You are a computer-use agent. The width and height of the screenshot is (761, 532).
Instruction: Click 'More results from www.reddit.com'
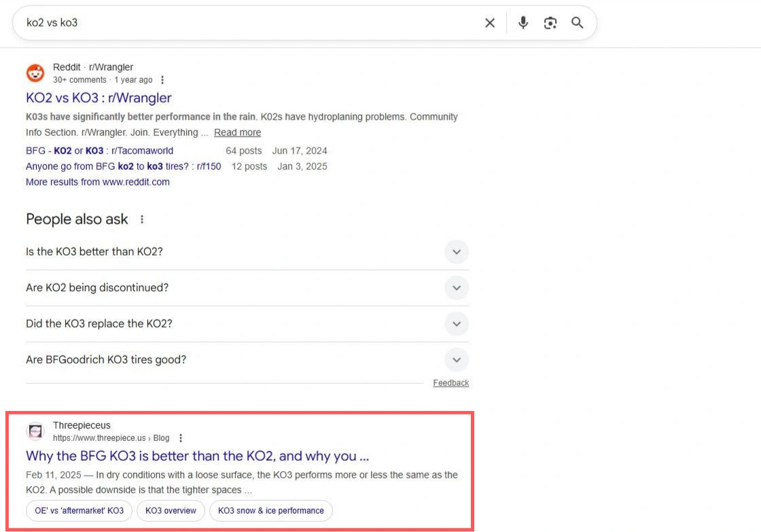pos(98,182)
